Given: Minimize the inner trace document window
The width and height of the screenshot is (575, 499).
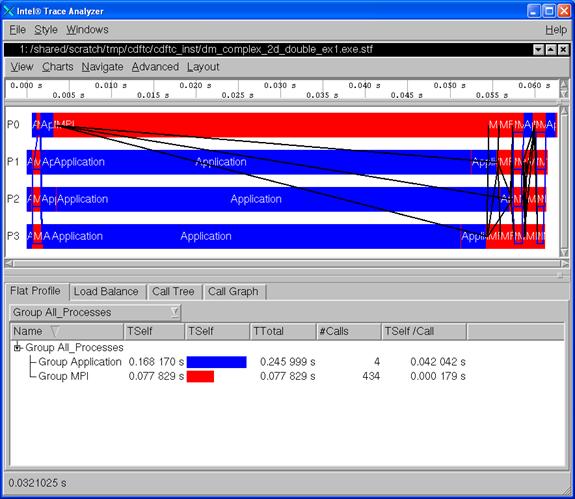Looking at the screenshot, I should (538, 49).
